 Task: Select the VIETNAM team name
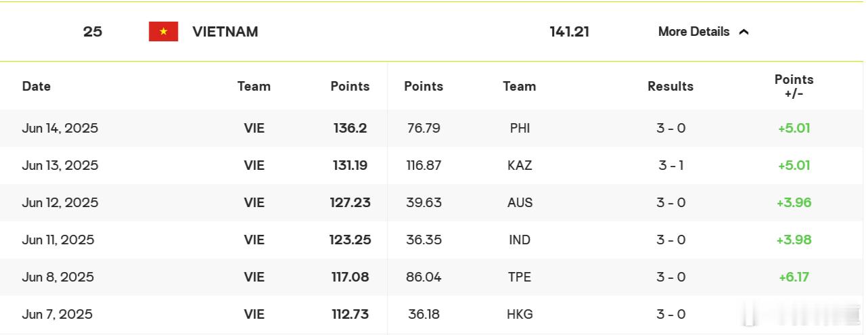click(225, 32)
